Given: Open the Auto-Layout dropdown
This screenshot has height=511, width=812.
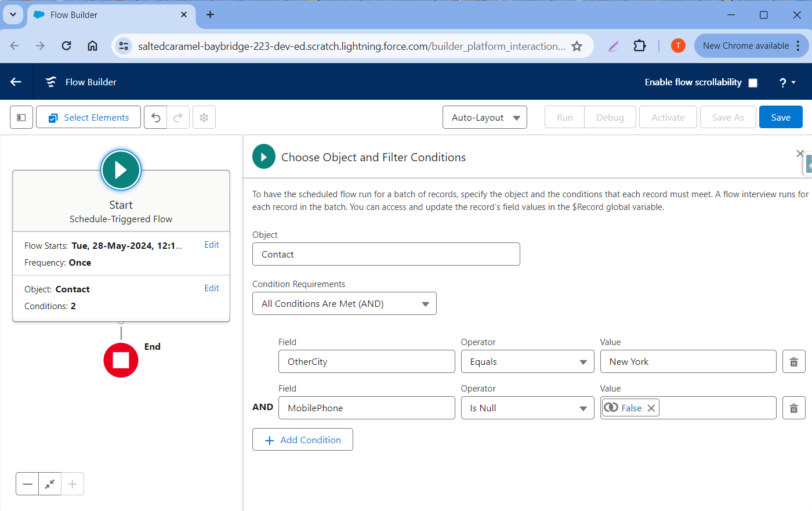Looking at the screenshot, I should 485,117.
